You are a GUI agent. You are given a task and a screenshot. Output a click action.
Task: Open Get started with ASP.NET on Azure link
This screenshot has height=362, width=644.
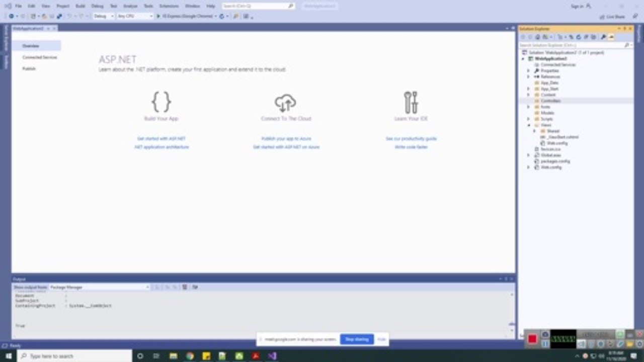(286, 147)
